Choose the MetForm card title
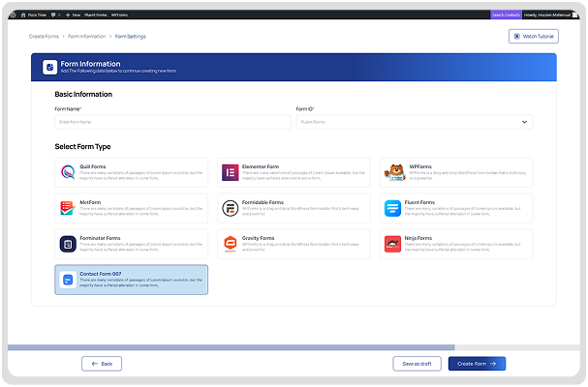 coord(90,202)
